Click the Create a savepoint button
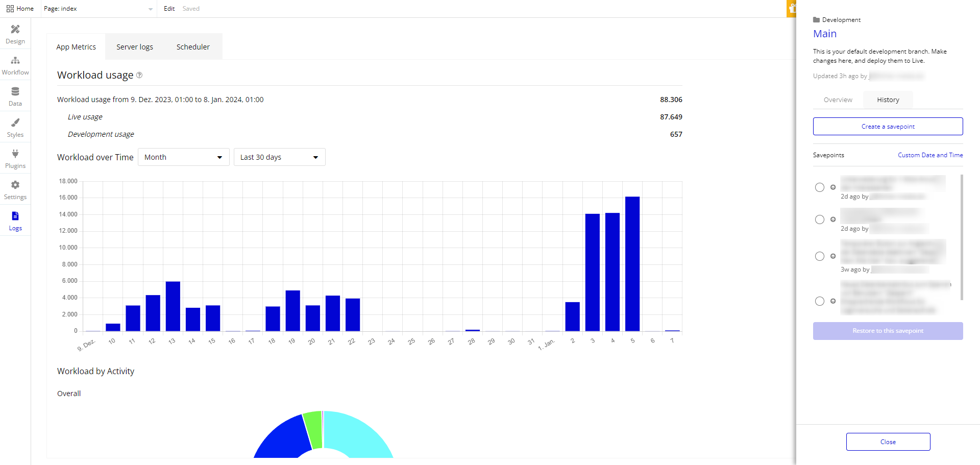Screen dimensions: 980x465 [x=888, y=127]
